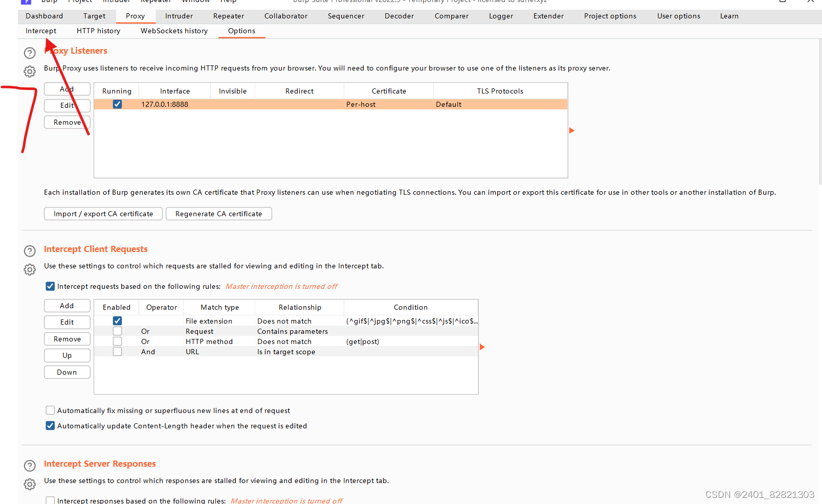
Task: Toggle intercept responses based on rules
Action: pos(50,500)
